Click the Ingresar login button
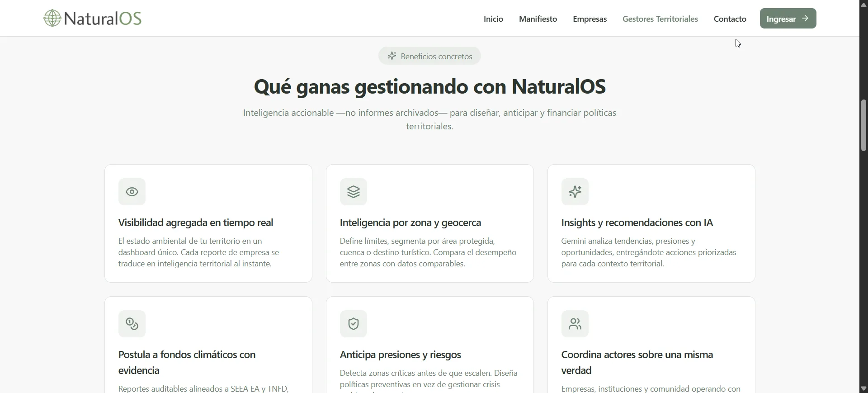Image resolution: width=868 pixels, height=393 pixels. tap(788, 19)
